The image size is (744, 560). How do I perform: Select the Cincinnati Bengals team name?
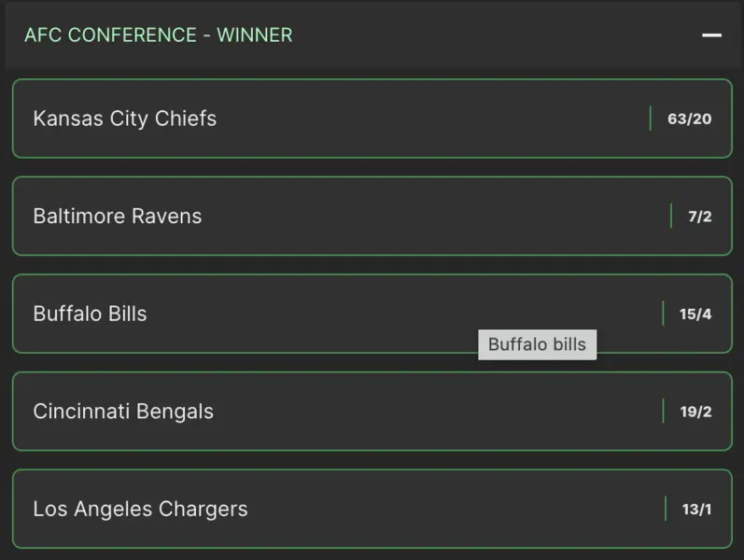click(123, 412)
